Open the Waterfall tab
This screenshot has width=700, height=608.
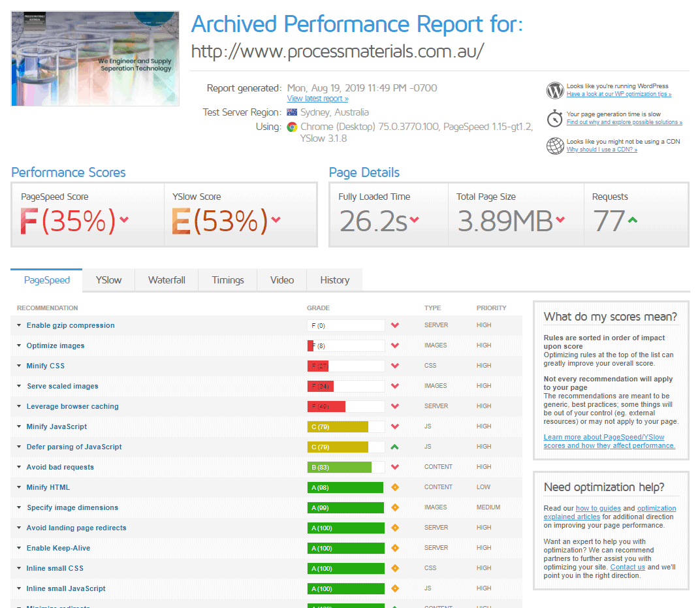click(167, 280)
